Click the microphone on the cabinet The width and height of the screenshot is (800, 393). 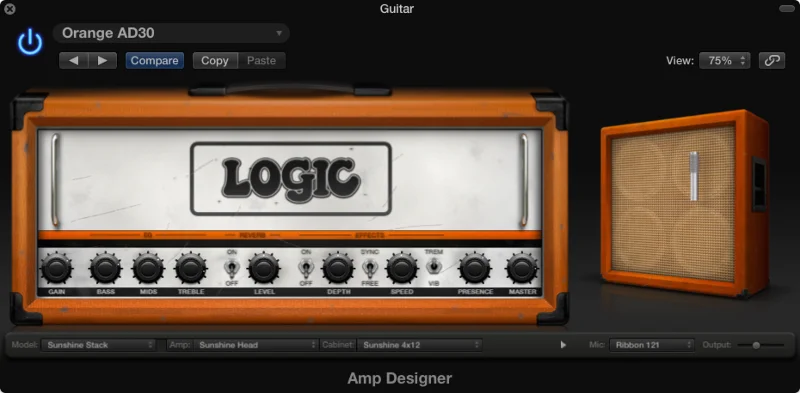pos(694,176)
